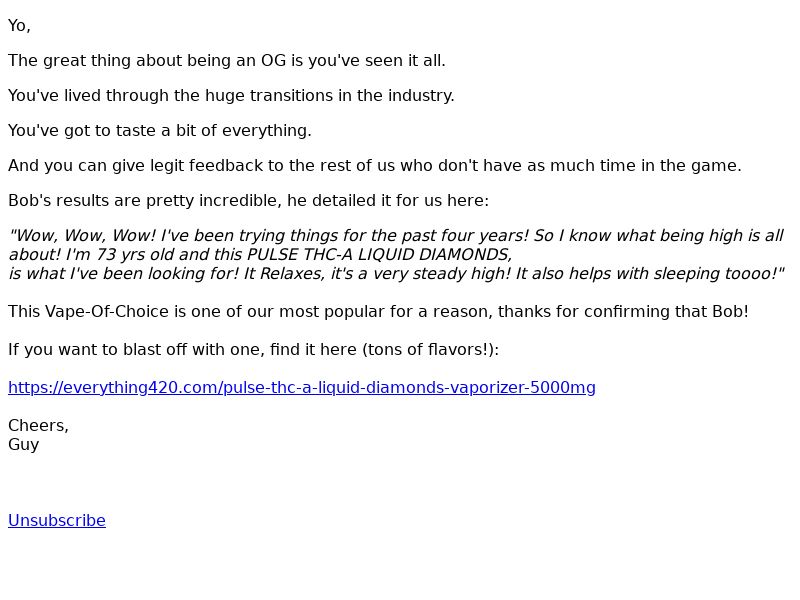Click the sender name 'Guy'
Image resolution: width=800 pixels, height=600 pixels.
tap(23, 445)
